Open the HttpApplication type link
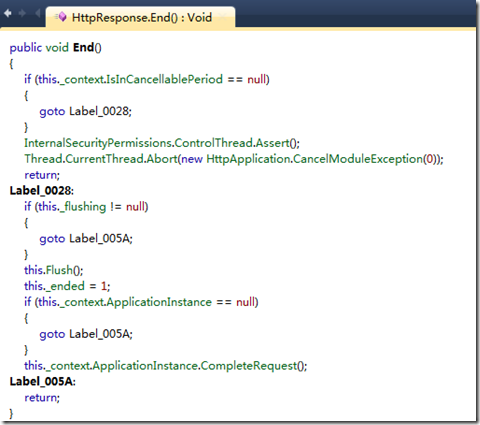 click(248, 159)
